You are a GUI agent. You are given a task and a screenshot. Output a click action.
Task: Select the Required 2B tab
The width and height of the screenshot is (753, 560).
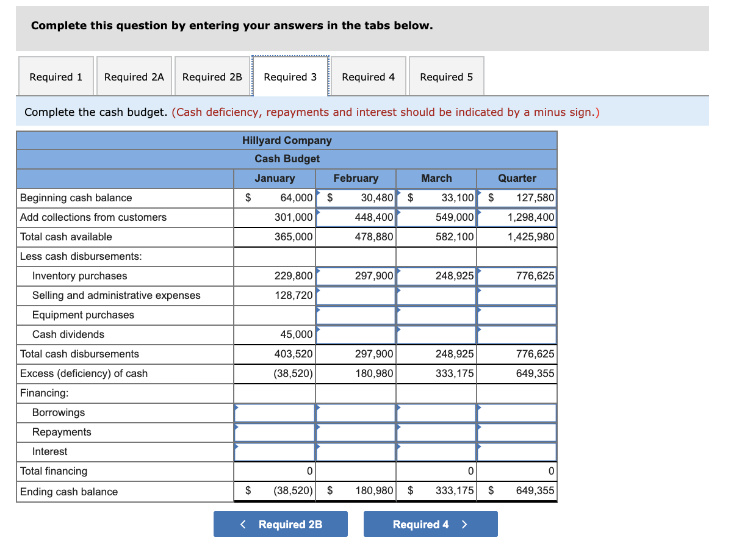212,76
